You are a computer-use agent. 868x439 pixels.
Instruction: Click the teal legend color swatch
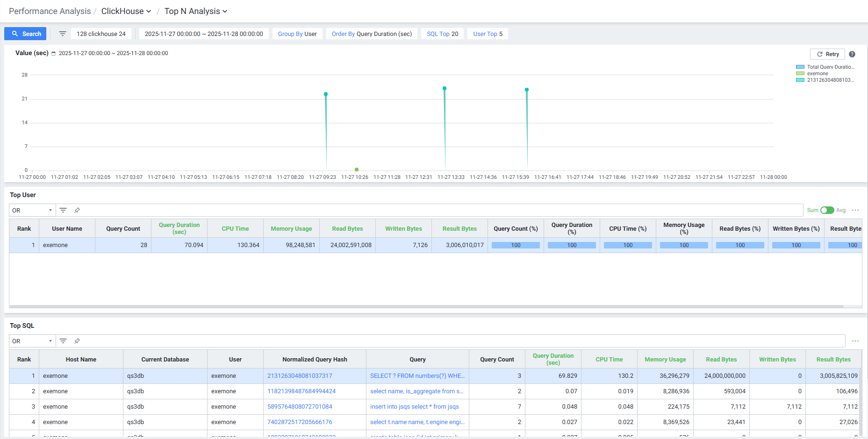(800, 80)
